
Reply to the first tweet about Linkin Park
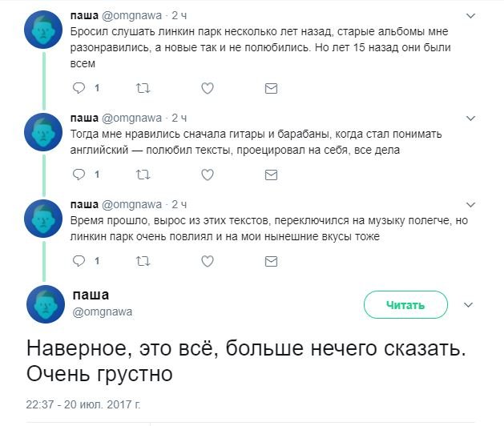pyautogui.click(x=79, y=88)
